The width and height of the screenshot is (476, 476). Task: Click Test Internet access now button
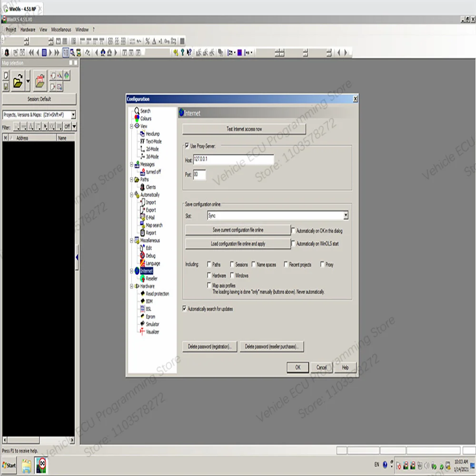pyautogui.click(x=244, y=129)
